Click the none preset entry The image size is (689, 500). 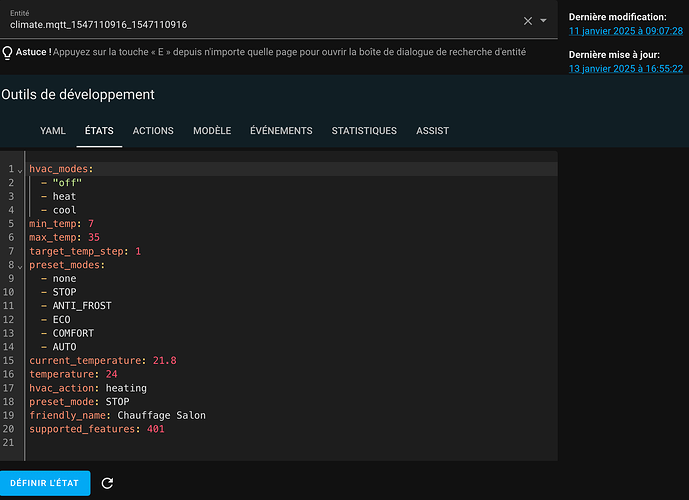tap(64, 279)
